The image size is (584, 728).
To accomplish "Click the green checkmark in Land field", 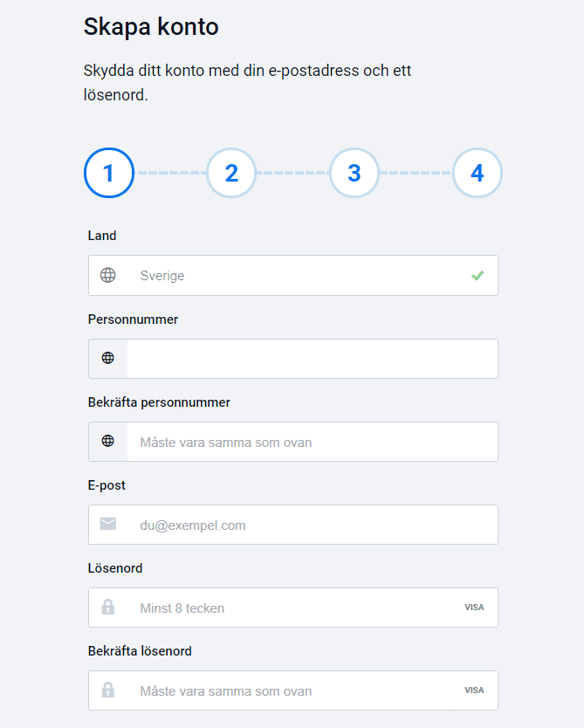I will (478, 276).
